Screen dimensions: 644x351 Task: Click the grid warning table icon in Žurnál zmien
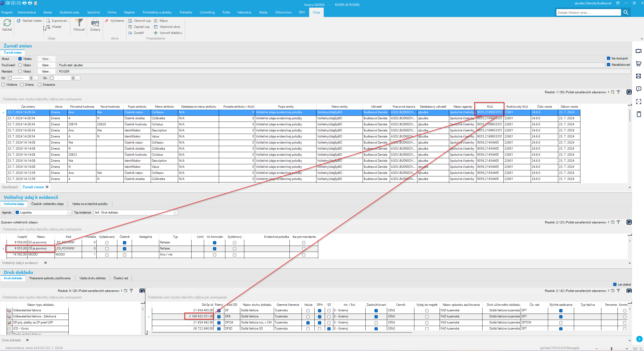point(613,92)
